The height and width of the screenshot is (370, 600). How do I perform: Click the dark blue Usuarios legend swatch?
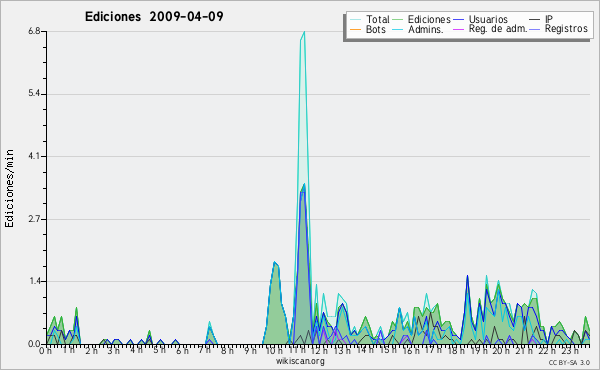click(458, 20)
